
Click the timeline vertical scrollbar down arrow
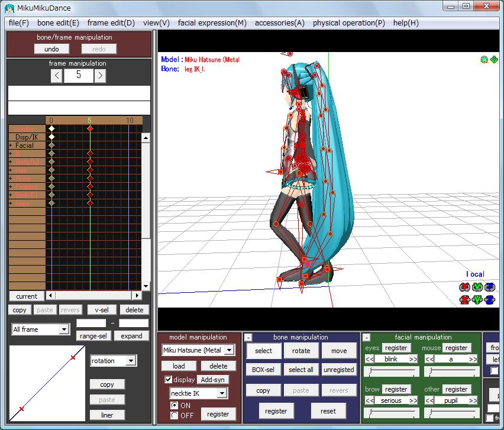pos(146,286)
